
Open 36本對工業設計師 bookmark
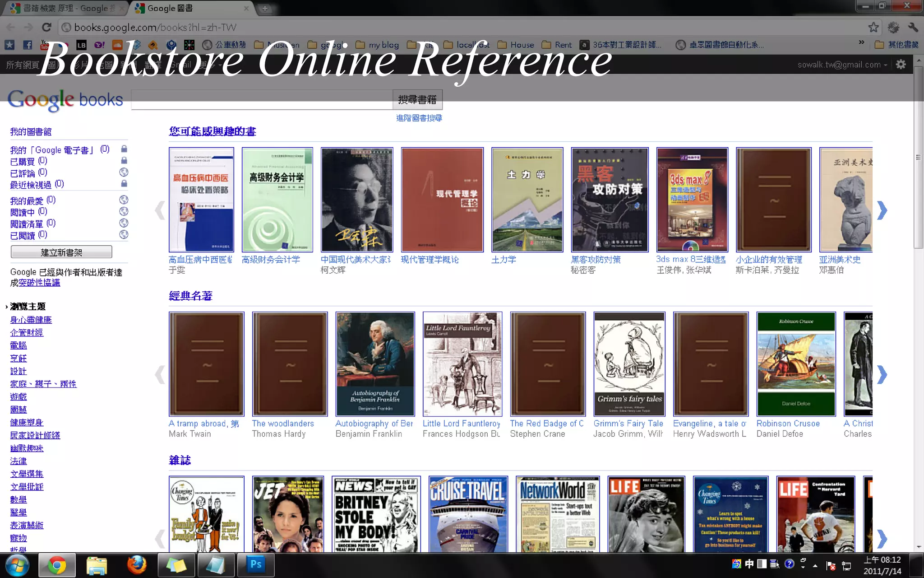[x=621, y=45]
